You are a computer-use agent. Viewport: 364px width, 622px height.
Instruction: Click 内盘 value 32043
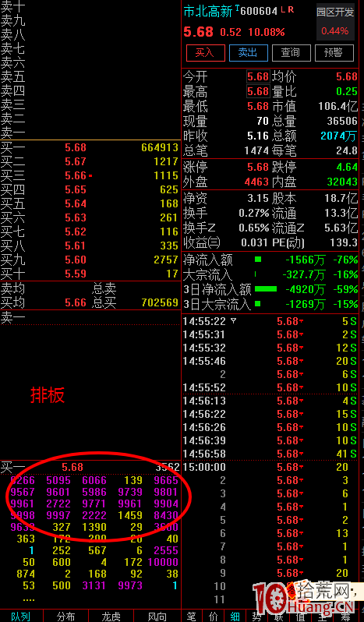(x=342, y=182)
